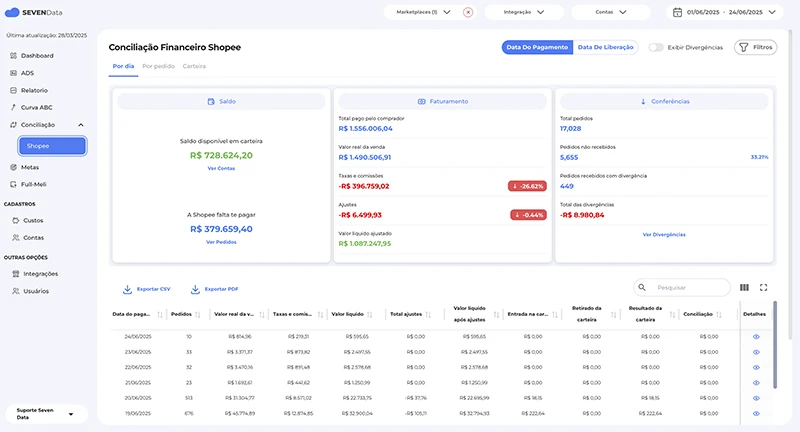Clear the Marketplaces filter with red X

click(468, 12)
